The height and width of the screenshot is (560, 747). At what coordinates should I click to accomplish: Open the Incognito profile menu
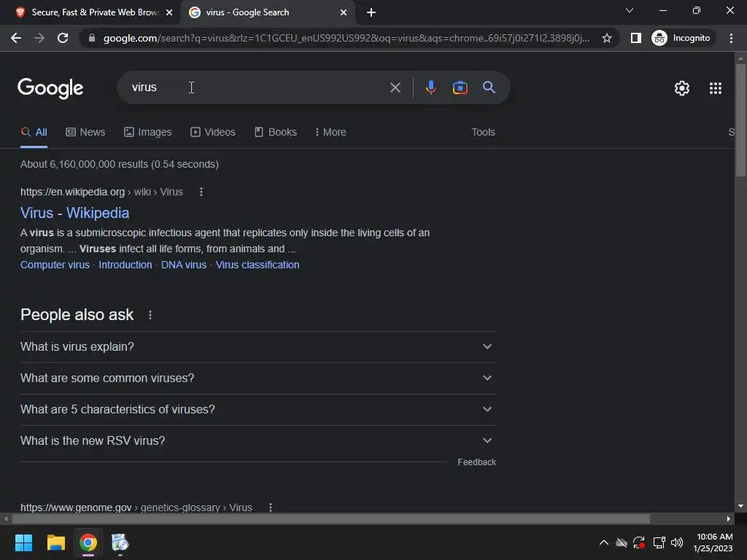pos(682,38)
